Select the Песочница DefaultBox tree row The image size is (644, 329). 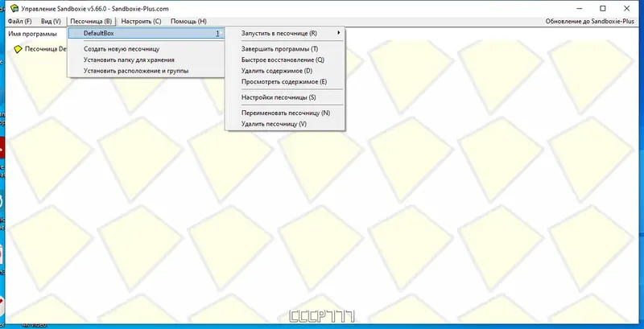[39, 49]
